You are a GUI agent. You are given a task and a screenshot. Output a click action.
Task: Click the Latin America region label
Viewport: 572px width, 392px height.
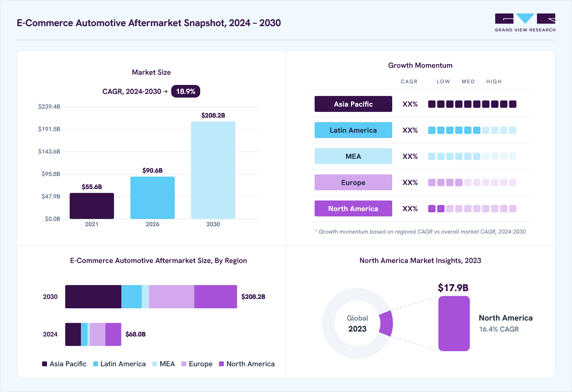[353, 130]
